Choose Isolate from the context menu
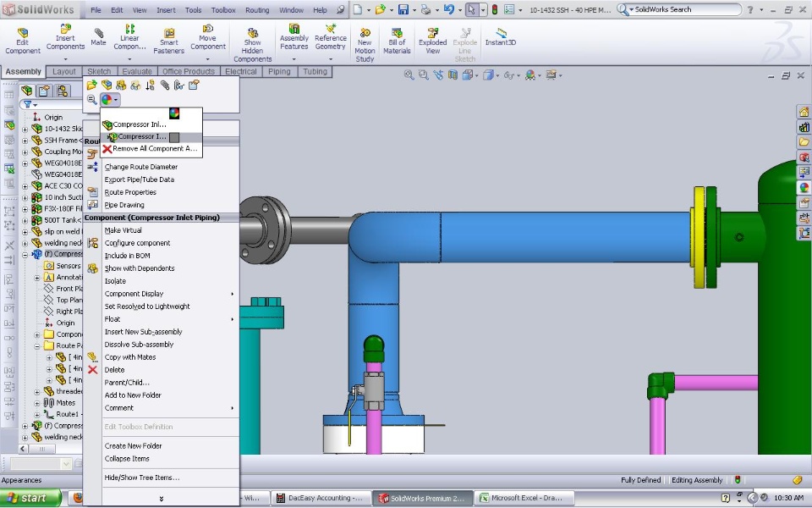 [115, 281]
